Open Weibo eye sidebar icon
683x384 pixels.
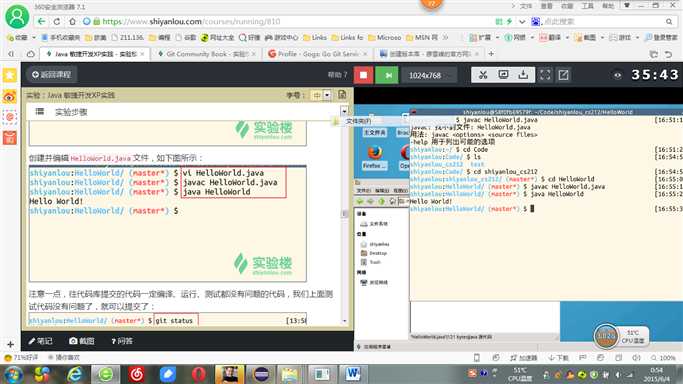click(x=10, y=97)
